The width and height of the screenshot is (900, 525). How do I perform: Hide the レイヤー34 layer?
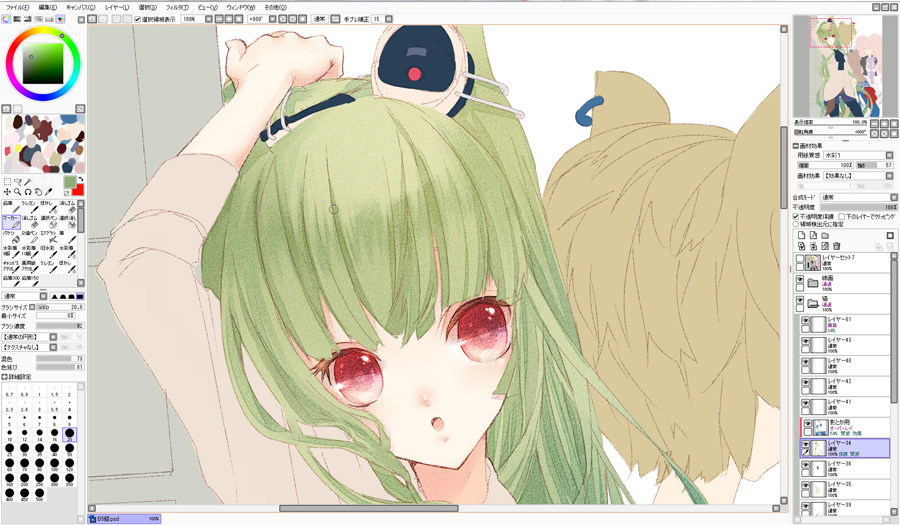point(806,445)
